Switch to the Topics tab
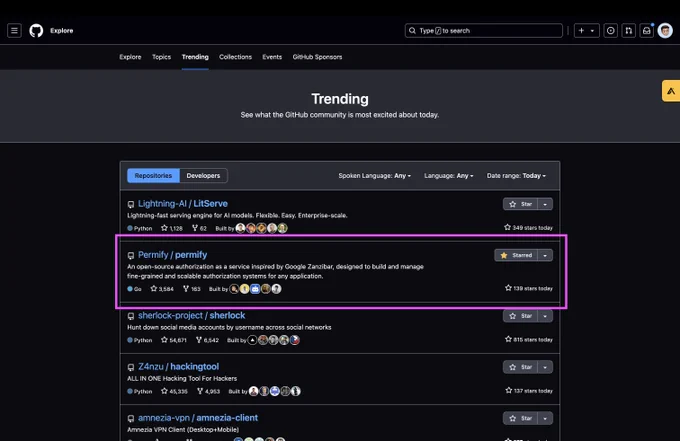Viewport: 680px width, 441px height. click(161, 57)
